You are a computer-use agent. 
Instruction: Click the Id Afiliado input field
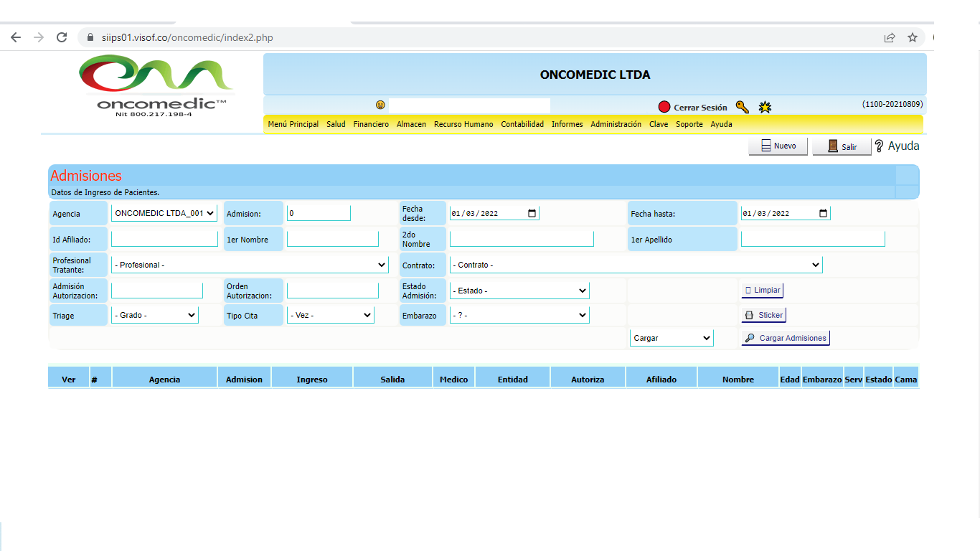tap(164, 239)
